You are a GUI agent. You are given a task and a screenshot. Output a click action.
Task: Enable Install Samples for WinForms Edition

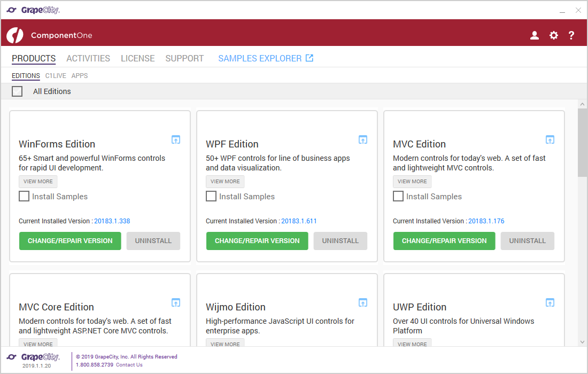24,196
